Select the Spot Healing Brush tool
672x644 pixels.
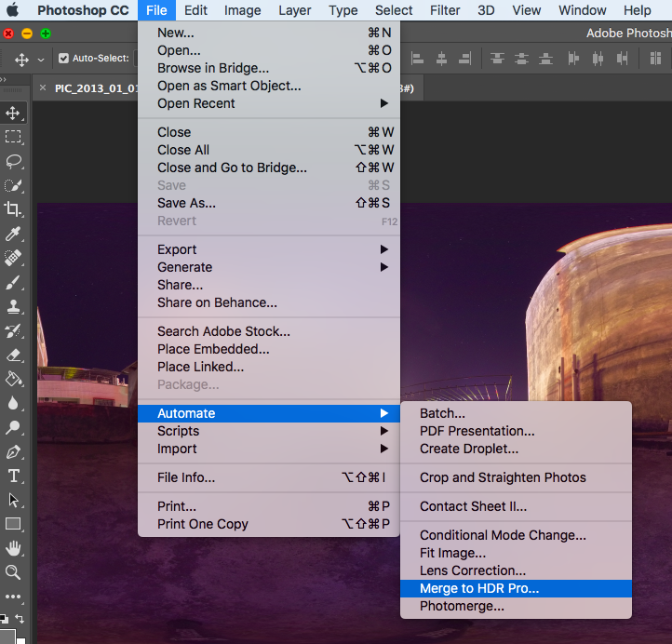click(13, 258)
